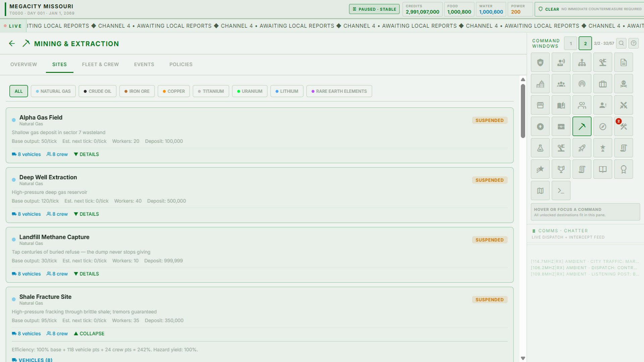Open the radio signal broadcast command icon

click(x=582, y=84)
